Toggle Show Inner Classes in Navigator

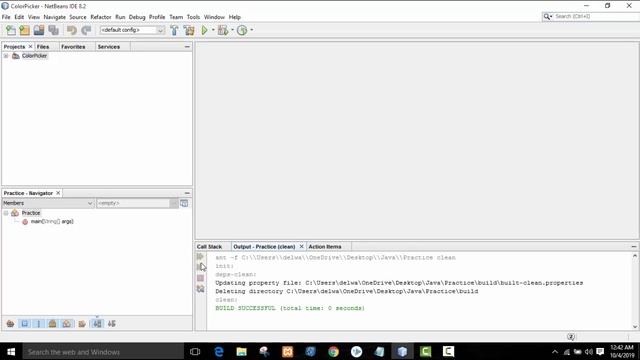tap(67, 324)
